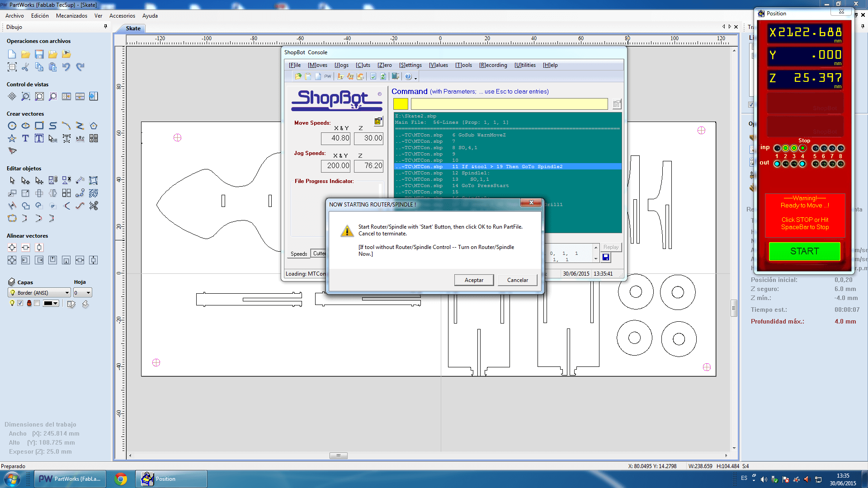Click the save floppy disk icon in Dibujo panel

pos(39,54)
